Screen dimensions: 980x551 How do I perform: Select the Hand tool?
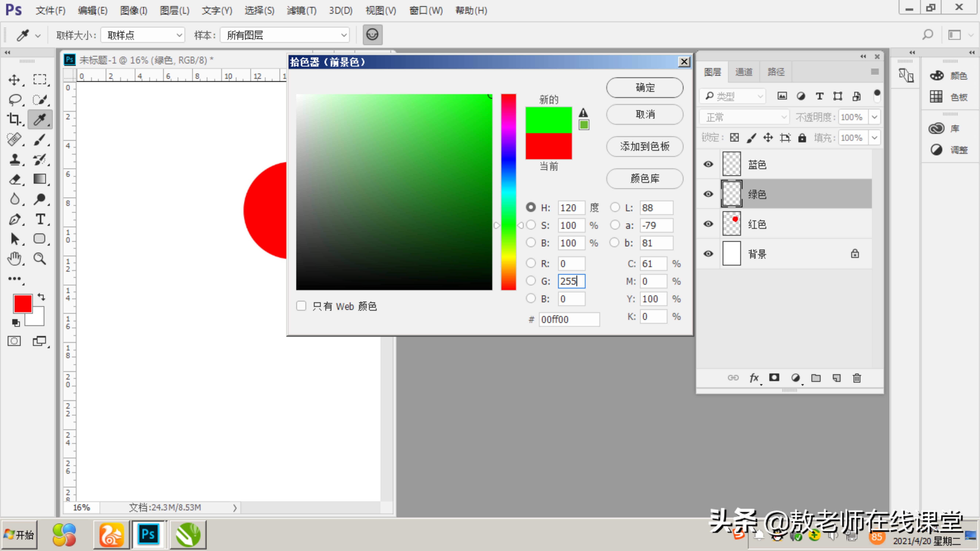coord(15,259)
